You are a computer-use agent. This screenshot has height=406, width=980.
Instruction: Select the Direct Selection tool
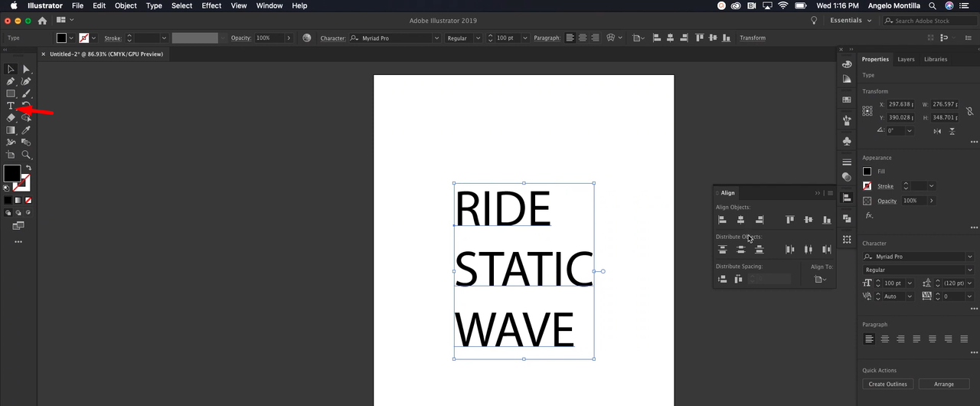point(26,69)
